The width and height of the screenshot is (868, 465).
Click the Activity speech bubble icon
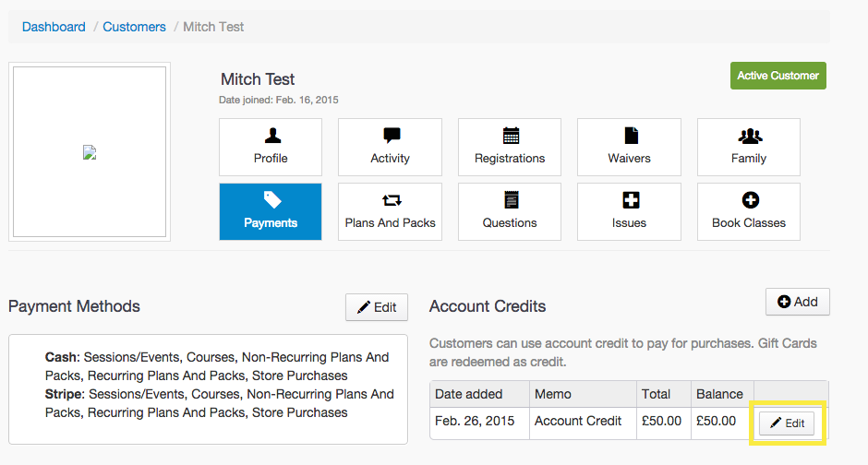(x=391, y=136)
